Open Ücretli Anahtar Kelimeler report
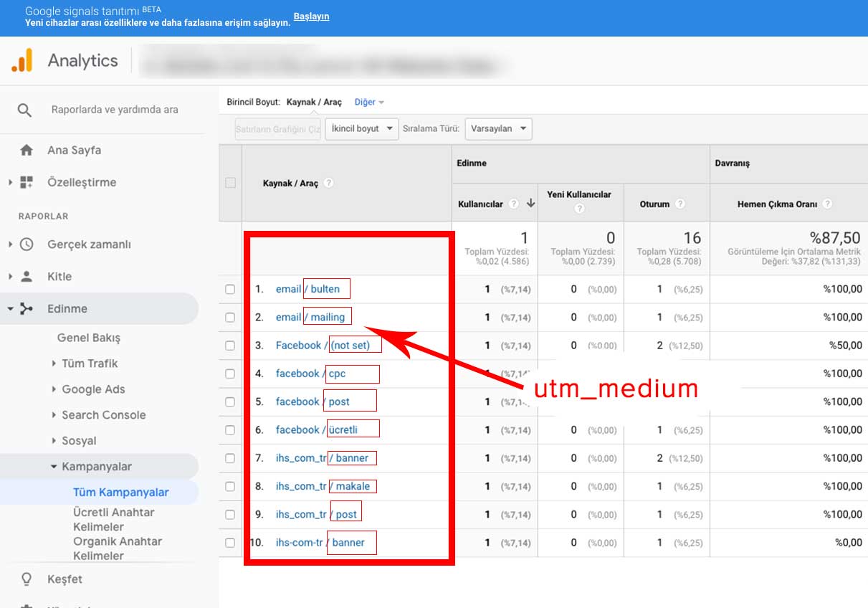 point(113,520)
